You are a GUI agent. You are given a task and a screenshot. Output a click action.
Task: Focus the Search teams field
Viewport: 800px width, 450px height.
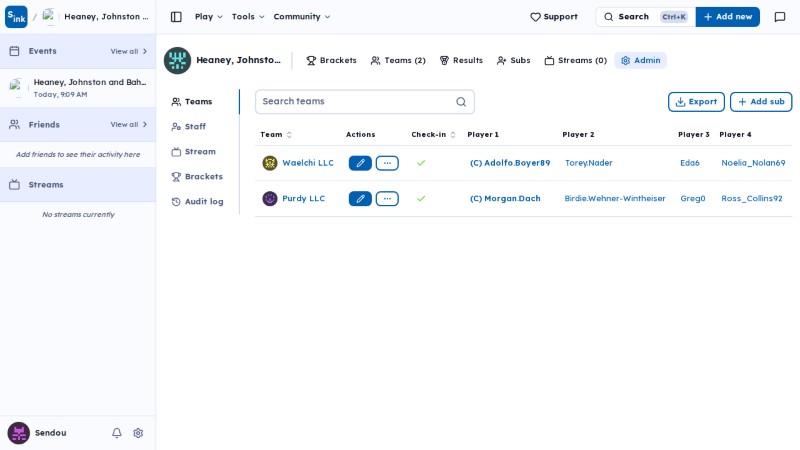click(x=364, y=102)
